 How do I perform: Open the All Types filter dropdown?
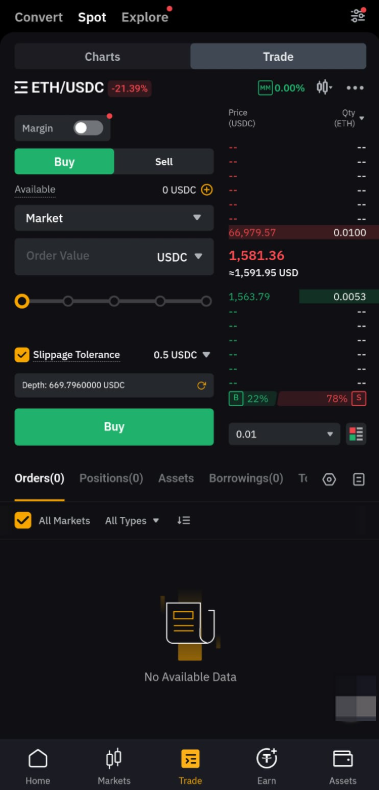coord(132,520)
